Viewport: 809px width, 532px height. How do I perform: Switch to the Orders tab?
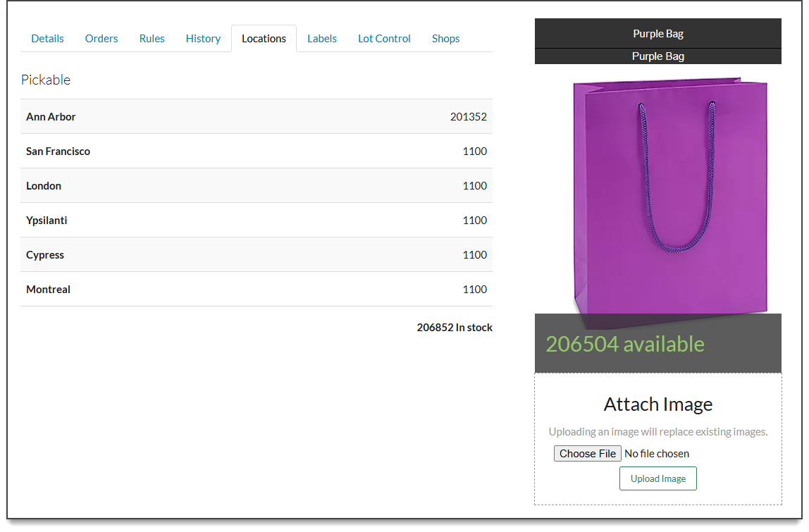101,39
